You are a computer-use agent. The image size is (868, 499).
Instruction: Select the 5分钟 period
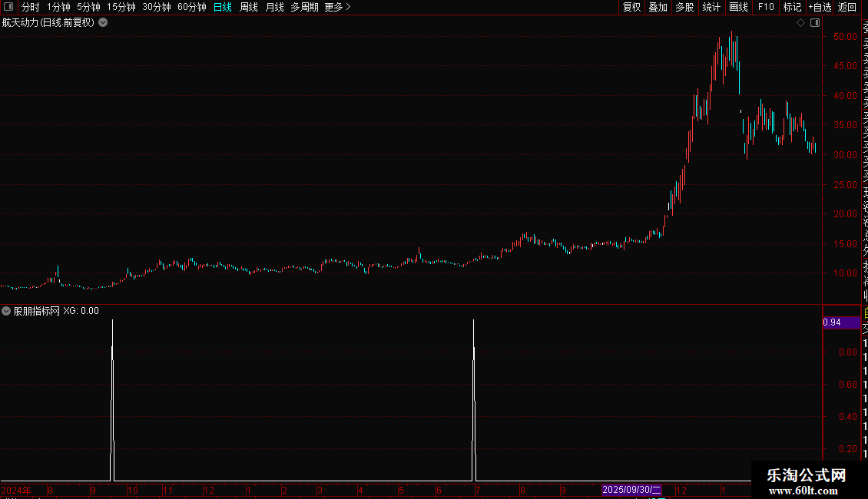coord(88,7)
